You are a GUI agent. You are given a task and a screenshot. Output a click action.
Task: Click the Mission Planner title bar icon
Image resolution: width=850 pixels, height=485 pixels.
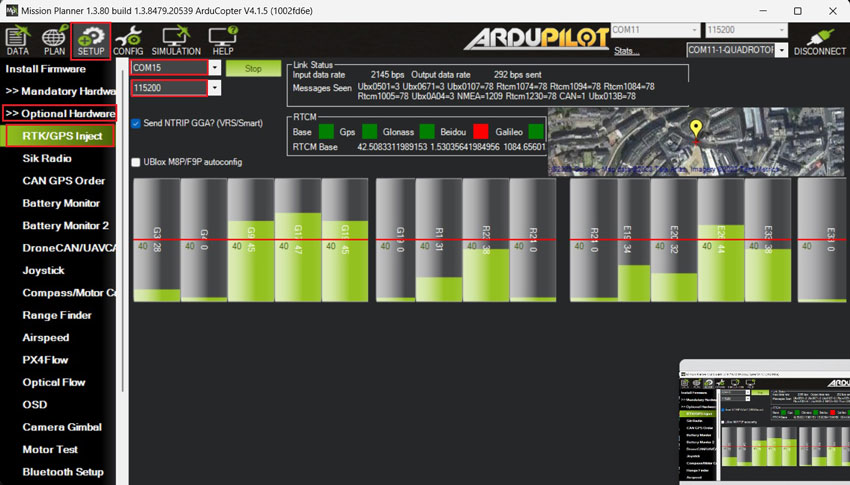coord(11,10)
